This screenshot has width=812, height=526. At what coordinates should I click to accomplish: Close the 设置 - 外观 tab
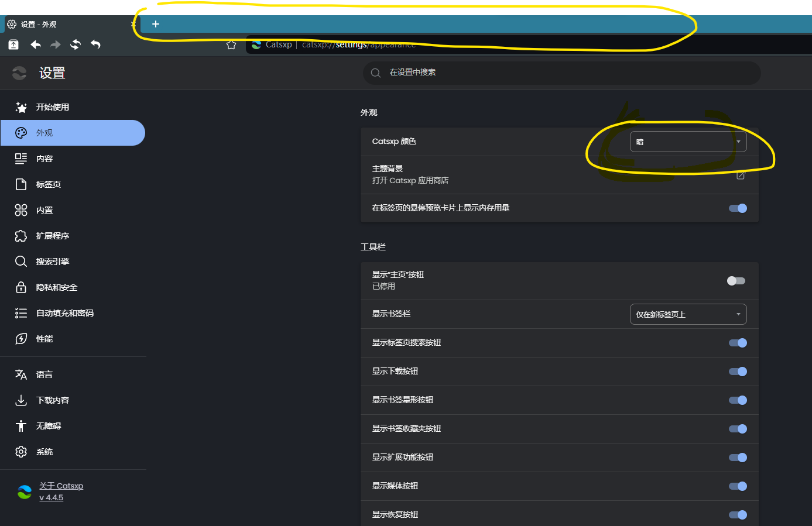click(x=133, y=24)
